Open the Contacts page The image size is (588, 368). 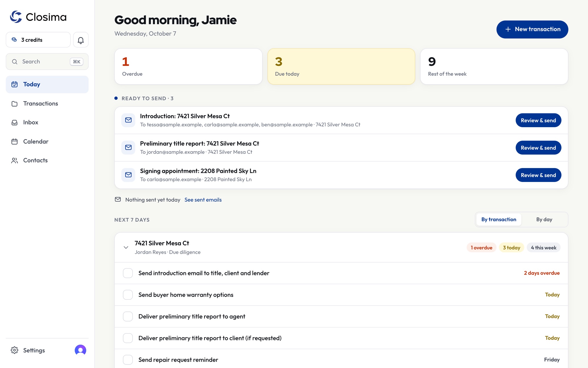(x=47, y=160)
